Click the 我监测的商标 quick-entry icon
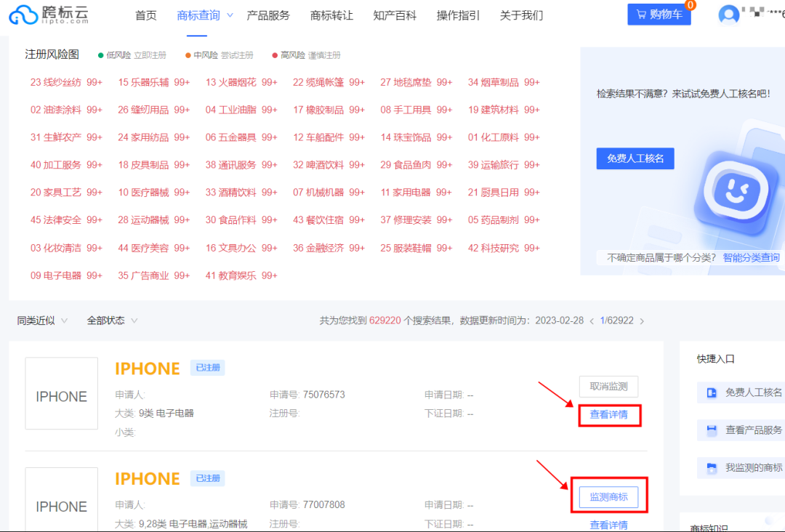The image size is (785, 532). pyautogui.click(x=712, y=468)
